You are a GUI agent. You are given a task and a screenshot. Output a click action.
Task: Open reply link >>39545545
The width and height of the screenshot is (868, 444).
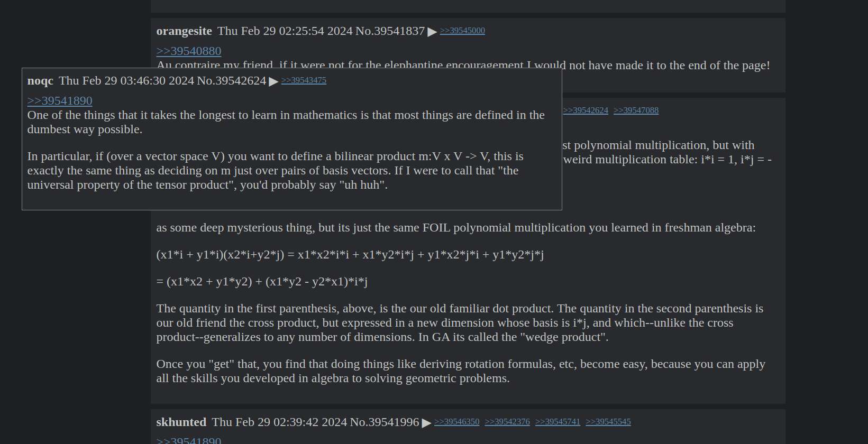point(608,422)
